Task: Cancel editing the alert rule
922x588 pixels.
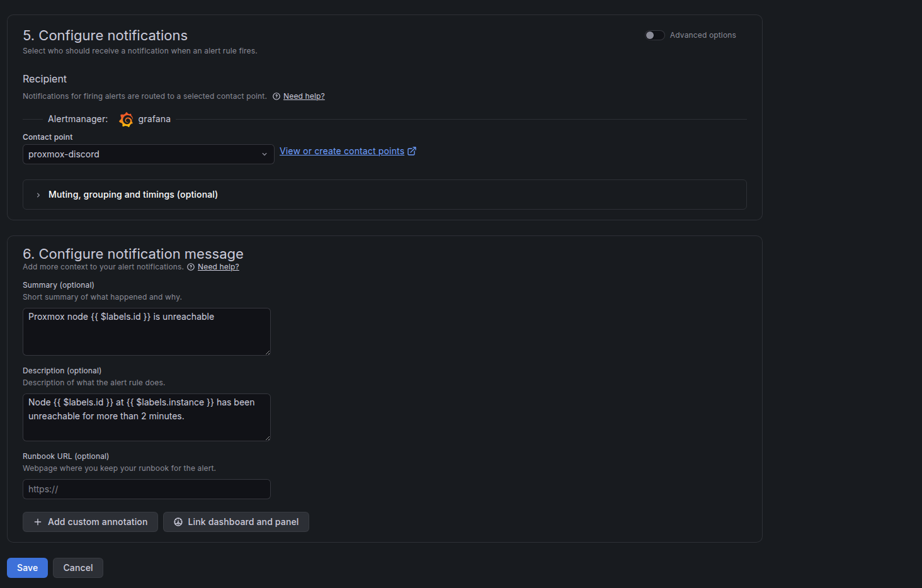Action: click(x=78, y=568)
